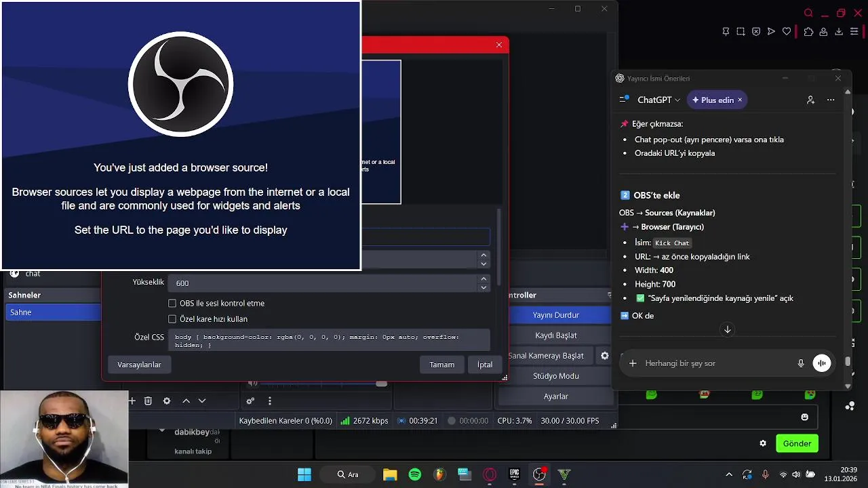Enable 'OBS ile sesi kontrol etme' checkbox
The image size is (868, 488).
[x=172, y=304]
